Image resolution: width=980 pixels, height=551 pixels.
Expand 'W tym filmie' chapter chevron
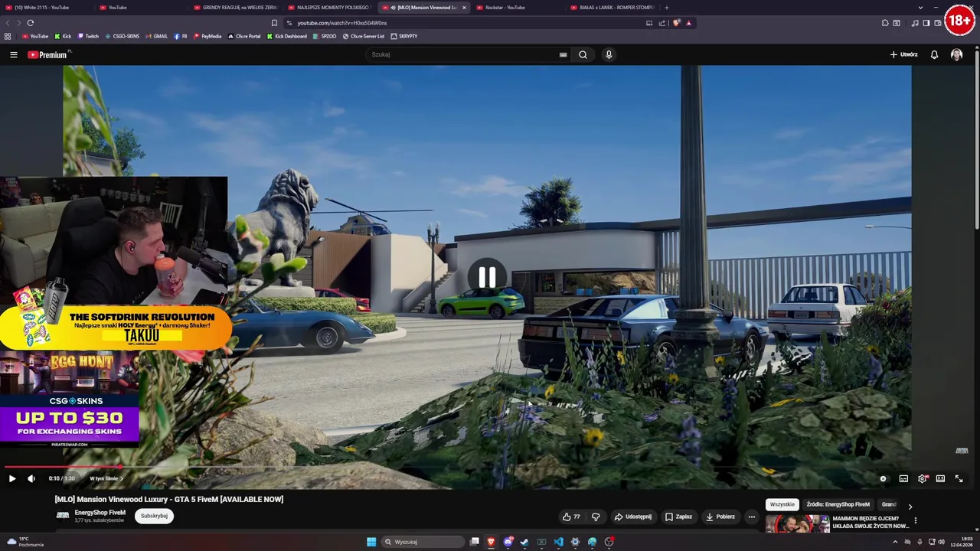(x=121, y=478)
